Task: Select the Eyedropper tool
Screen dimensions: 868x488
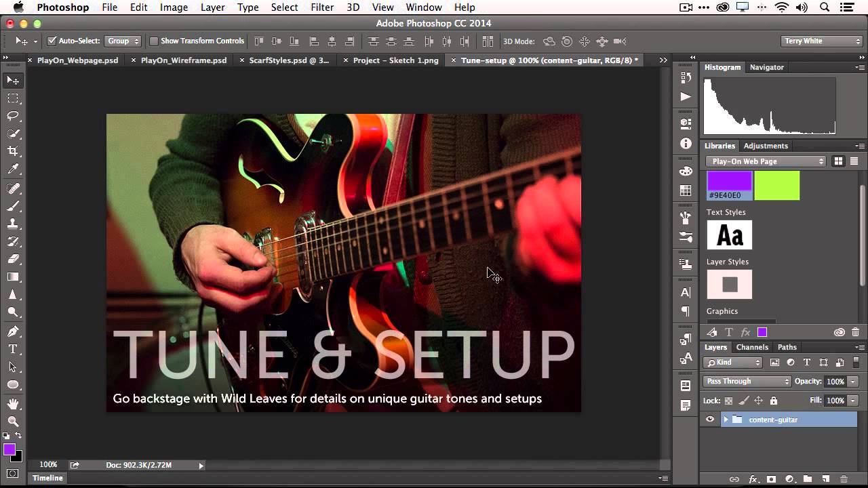Action: tap(13, 169)
